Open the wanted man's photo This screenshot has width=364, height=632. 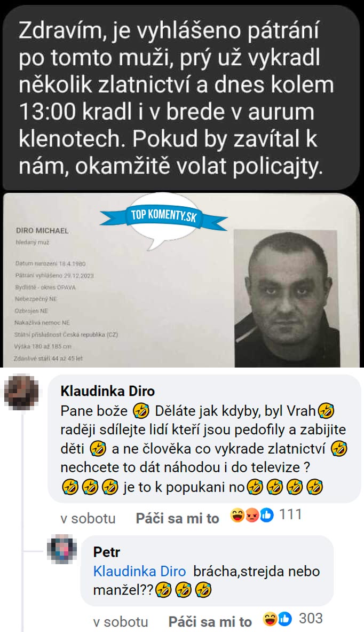(287, 298)
